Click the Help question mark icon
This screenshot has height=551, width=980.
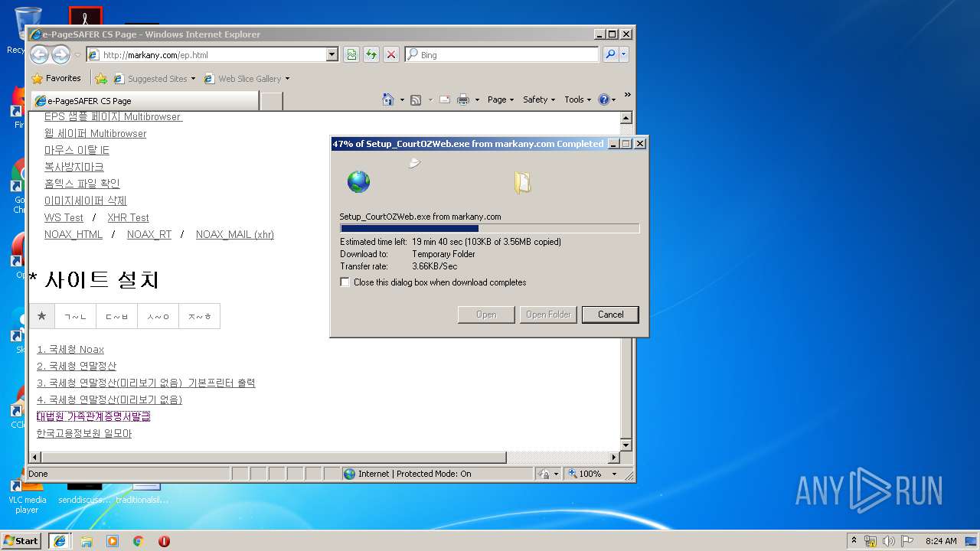tap(603, 99)
